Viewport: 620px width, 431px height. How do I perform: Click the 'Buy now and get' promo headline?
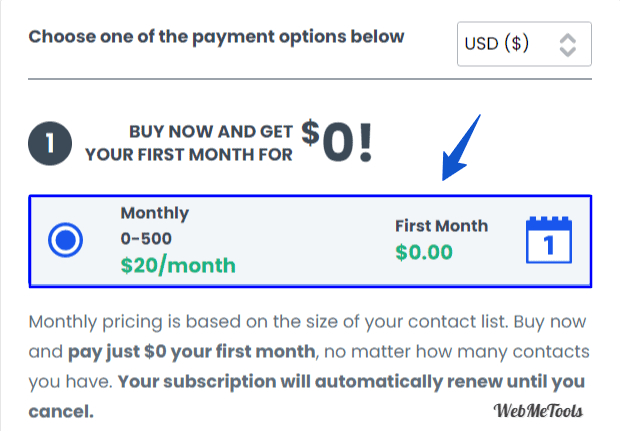click(211, 132)
